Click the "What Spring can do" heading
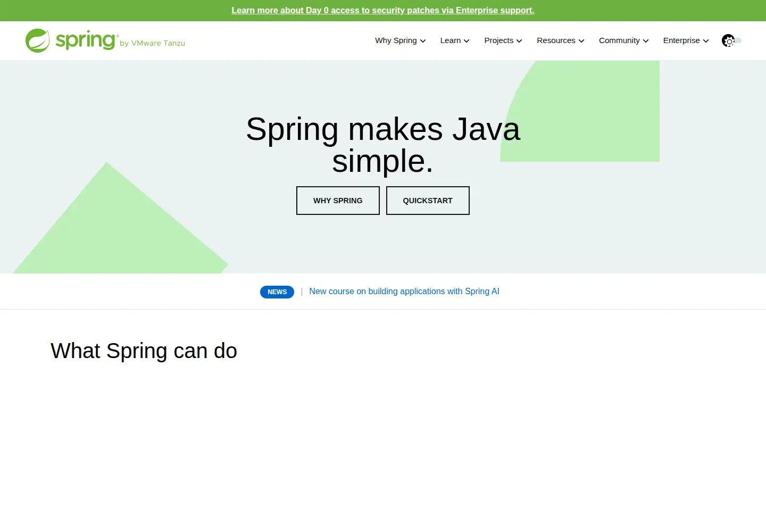 click(x=144, y=351)
